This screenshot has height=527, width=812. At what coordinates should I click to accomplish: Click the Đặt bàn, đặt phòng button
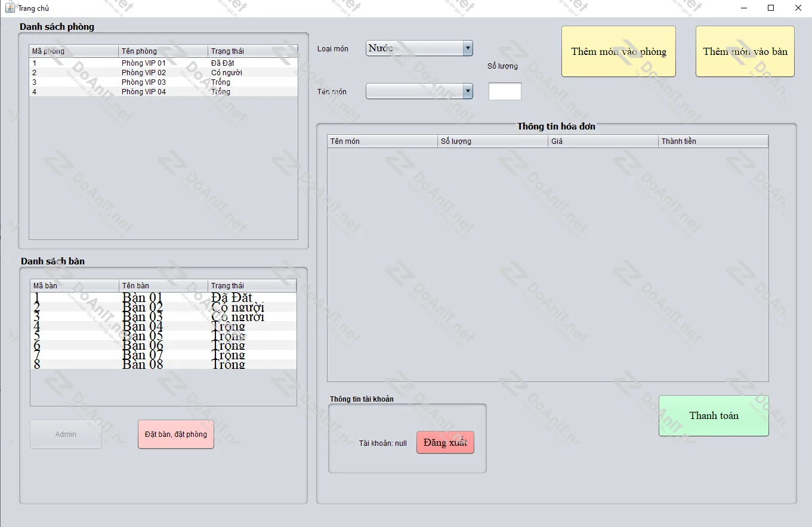pos(176,434)
